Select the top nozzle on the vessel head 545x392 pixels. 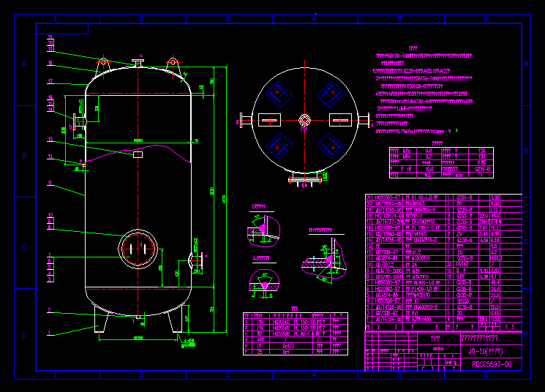click(138, 63)
